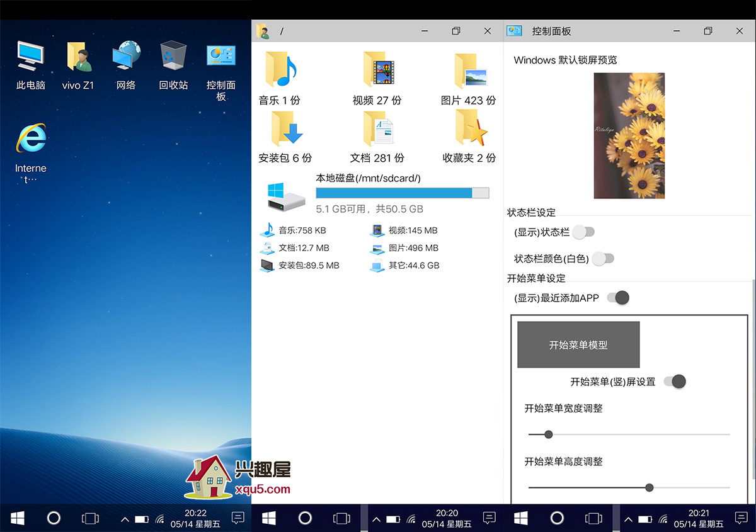756x532 pixels.
Task: Click the 图片:496 MB storage entry
Action: pyautogui.click(x=404, y=248)
